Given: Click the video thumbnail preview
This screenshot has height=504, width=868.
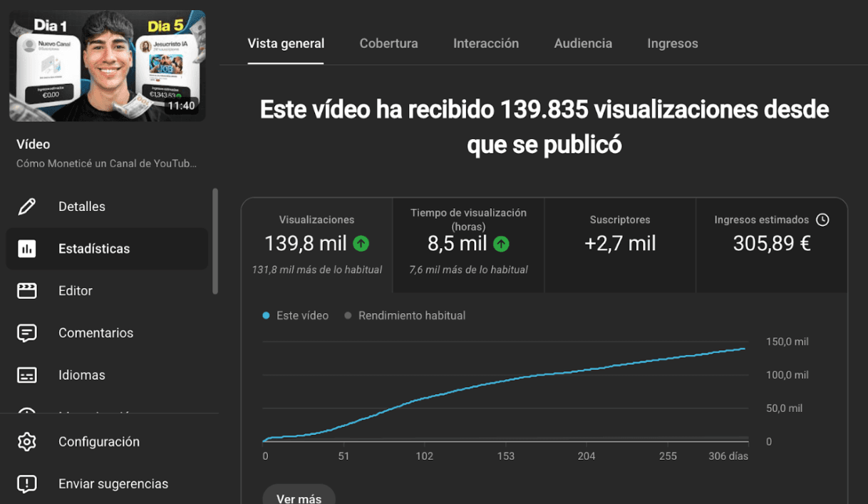Looking at the screenshot, I should [107, 66].
